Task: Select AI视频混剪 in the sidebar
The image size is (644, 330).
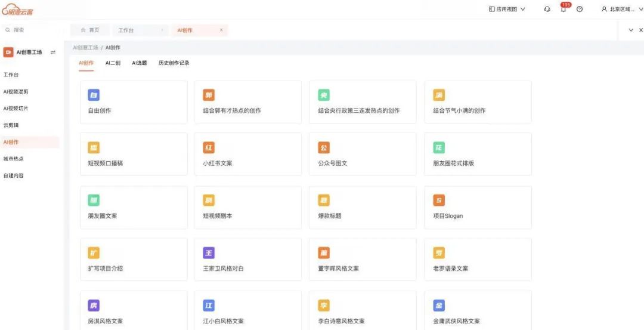Action: (x=16, y=92)
